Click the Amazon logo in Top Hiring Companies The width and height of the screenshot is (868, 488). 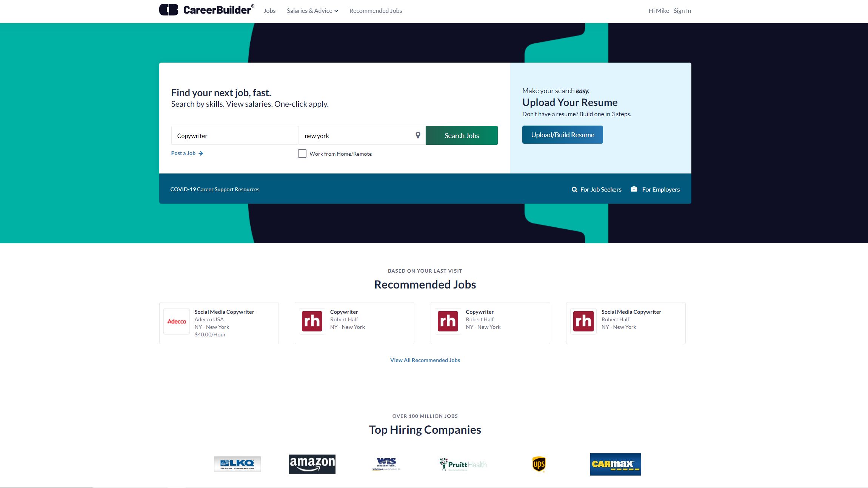click(312, 464)
